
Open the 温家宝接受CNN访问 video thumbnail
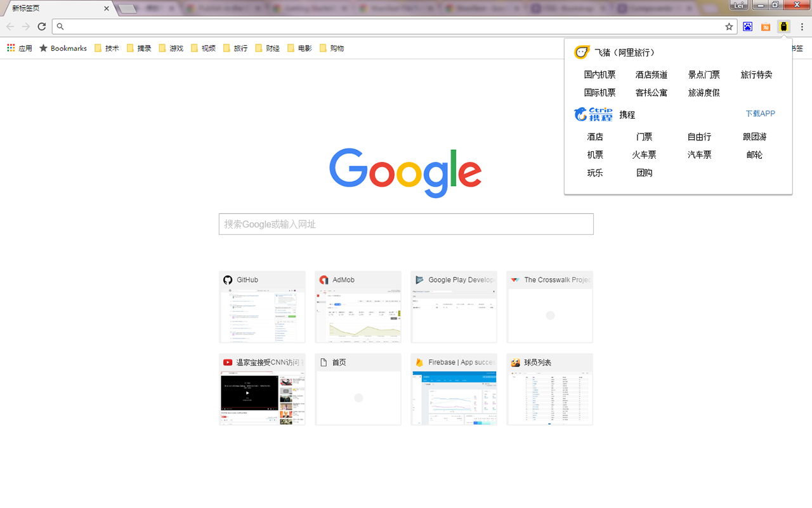pyautogui.click(x=262, y=389)
